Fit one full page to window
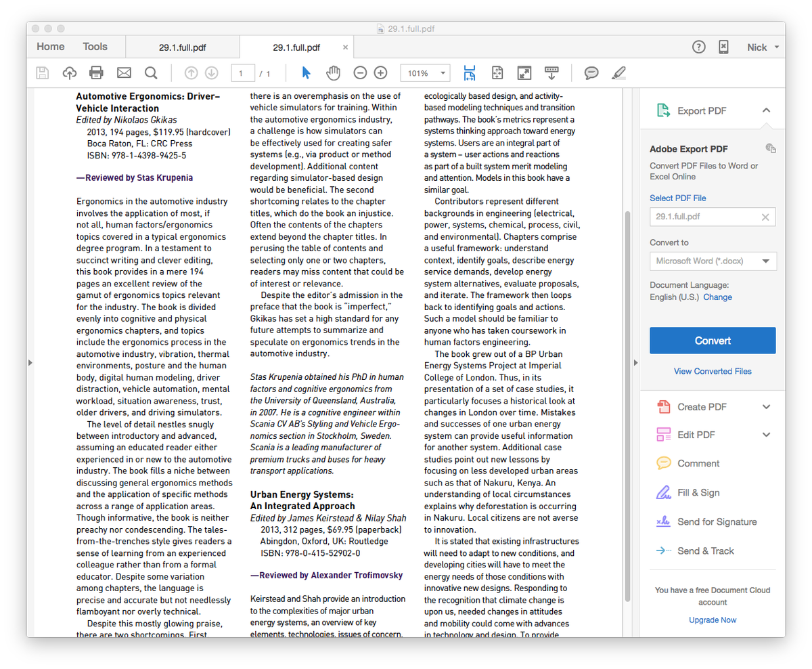Viewport: 812px width, 669px height. click(x=497, y=72)
